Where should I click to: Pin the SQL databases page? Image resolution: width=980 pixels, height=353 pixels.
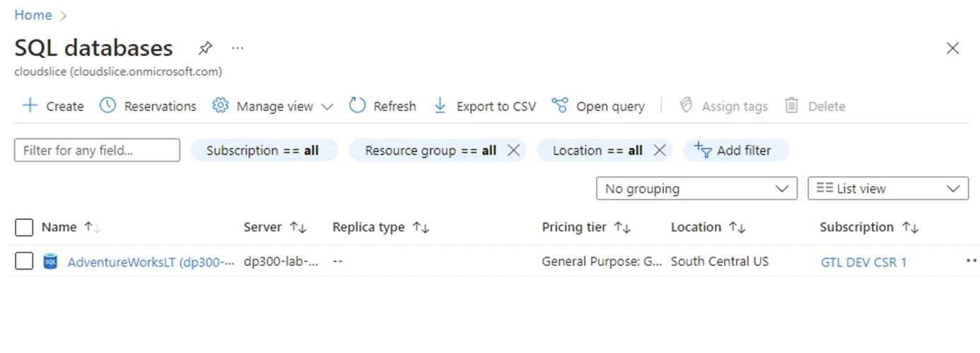pyautogui.click(x=205, y=48)
